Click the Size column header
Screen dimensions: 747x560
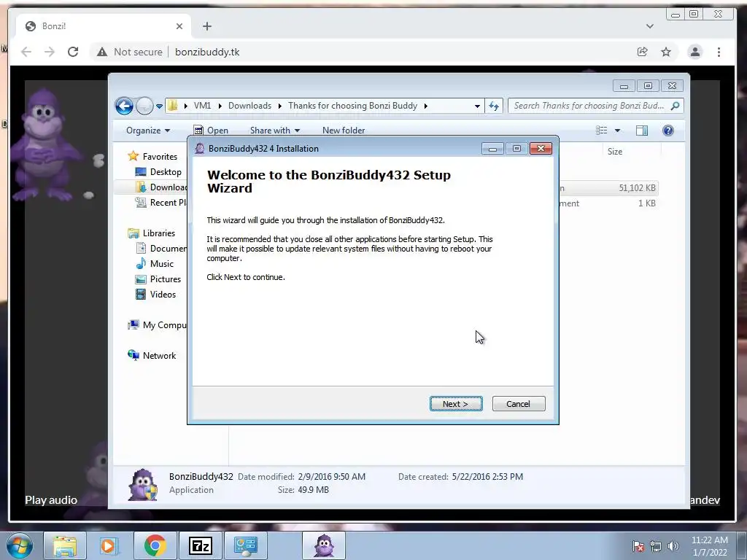(614, 152)
